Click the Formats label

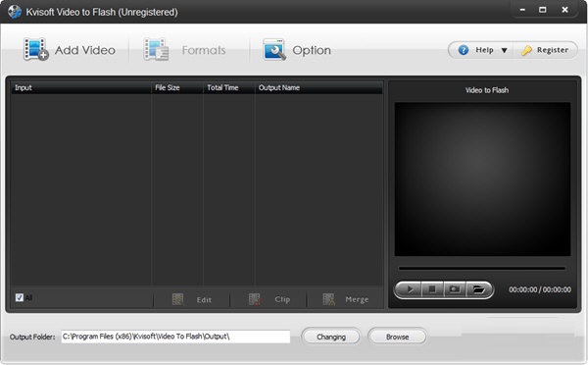click(x=204, y=50)
